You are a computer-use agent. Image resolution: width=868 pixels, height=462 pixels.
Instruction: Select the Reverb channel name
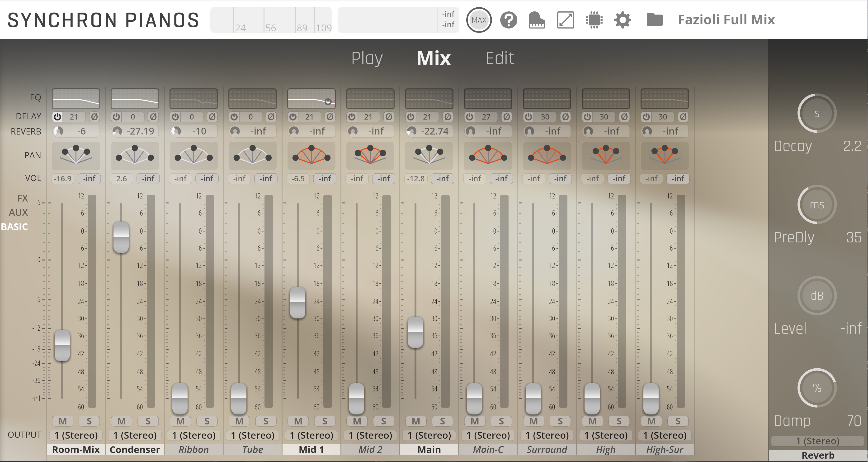tap(818, 456)
